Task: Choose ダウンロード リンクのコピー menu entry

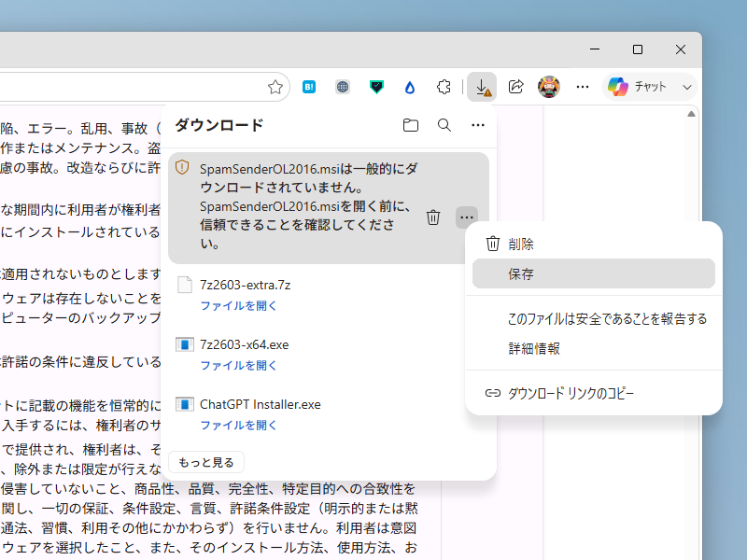Action: [593, 393]
